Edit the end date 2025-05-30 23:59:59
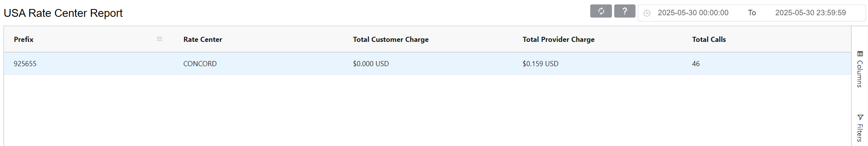Image resolution: width=868 pixels, height=146 pixels. (x=810, y=13)
